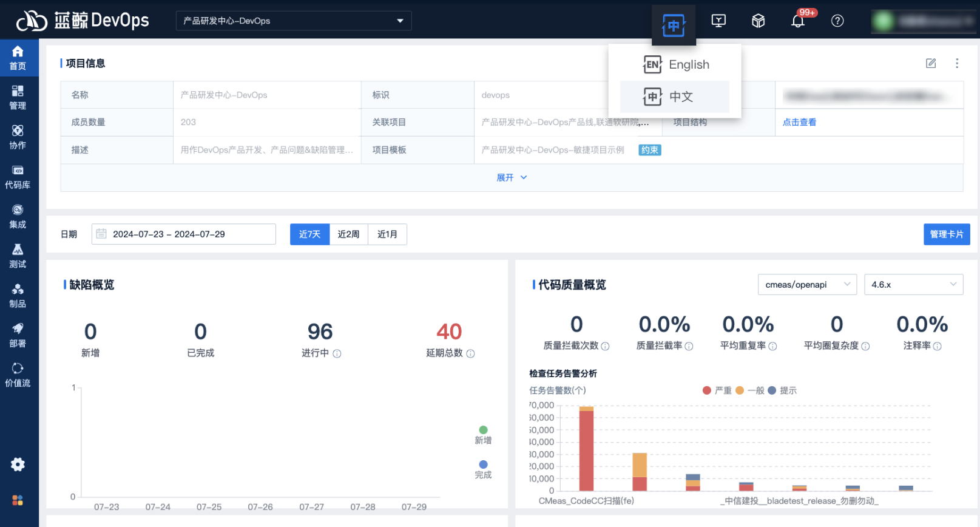The width and height of the screenshot is (980, 527).
Task: Click the 管理卡片 button
Action: pos(947,234)
